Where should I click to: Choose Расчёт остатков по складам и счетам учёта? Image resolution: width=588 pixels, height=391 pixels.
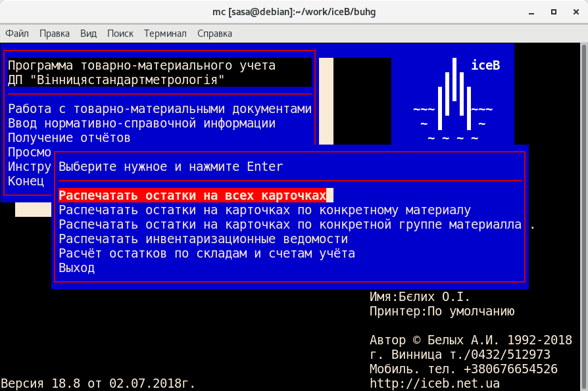207,253
